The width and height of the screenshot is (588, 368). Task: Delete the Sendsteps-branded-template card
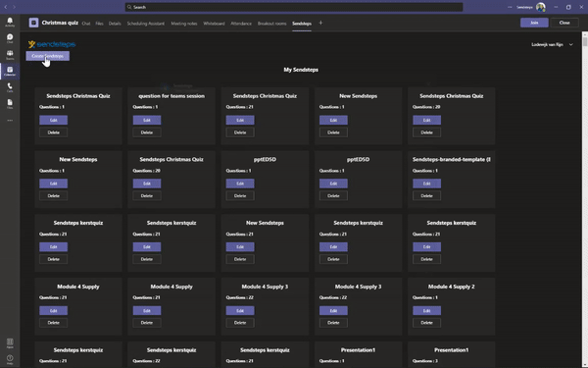[x=426, y=195]
